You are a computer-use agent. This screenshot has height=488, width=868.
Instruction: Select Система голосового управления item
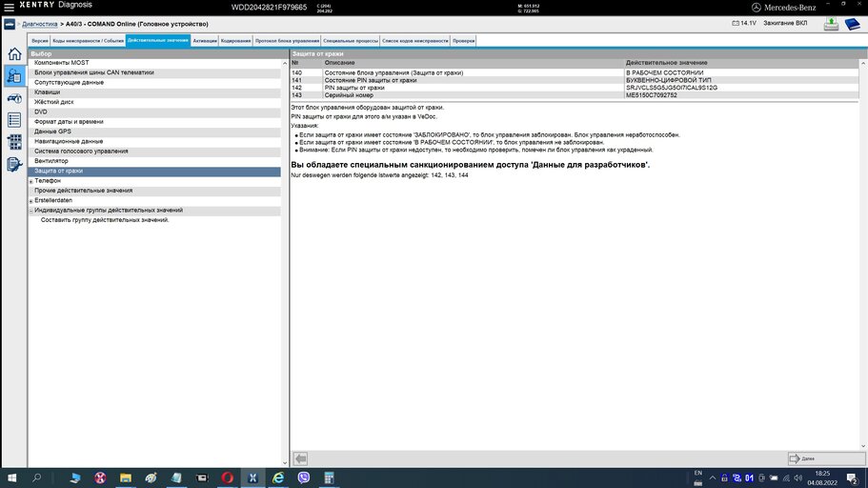pyautogui.click(x=154, y=152)
